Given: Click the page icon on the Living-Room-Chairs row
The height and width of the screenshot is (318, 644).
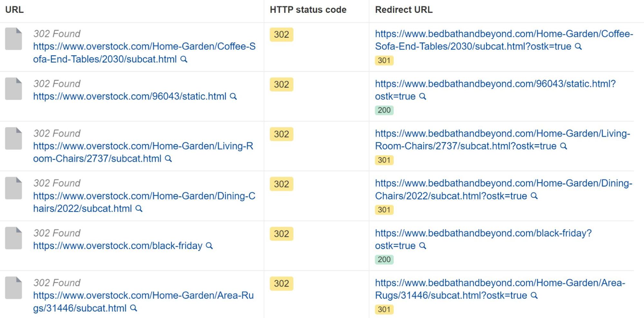Looking at the screenshot, I should pyautogui.click(x=14, y=138).
